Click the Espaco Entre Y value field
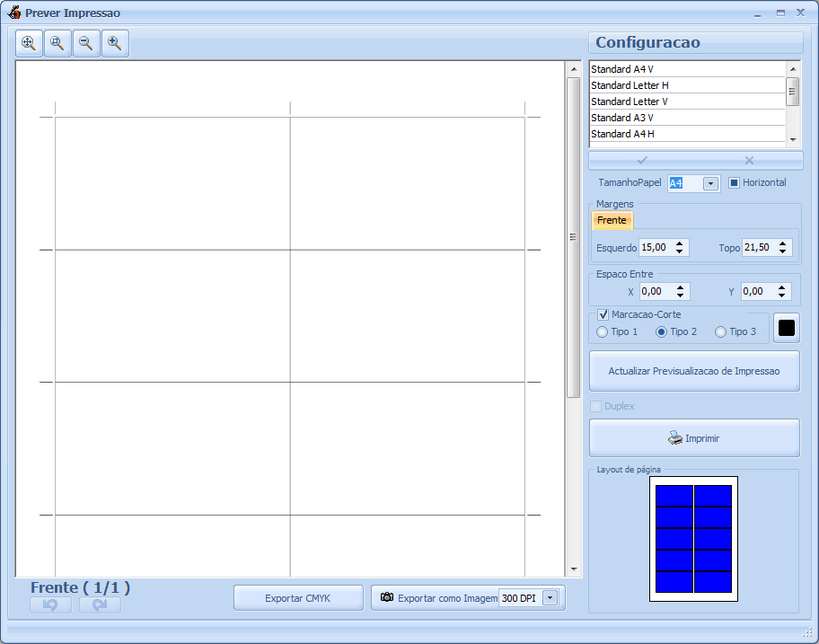Image resolution: width=819 pixels, height=644 pixels. click(x=759, y=291)
